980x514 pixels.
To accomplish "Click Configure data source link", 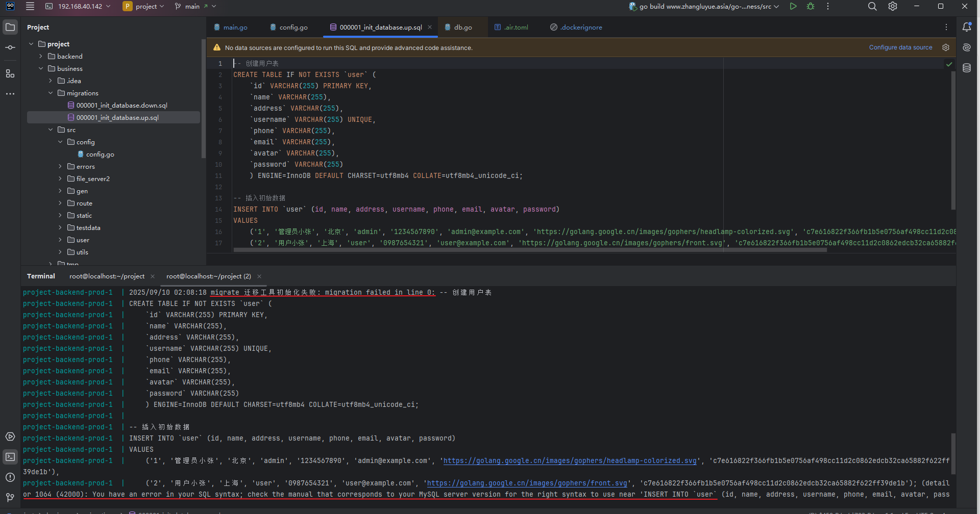I will (x=900, y=47).
